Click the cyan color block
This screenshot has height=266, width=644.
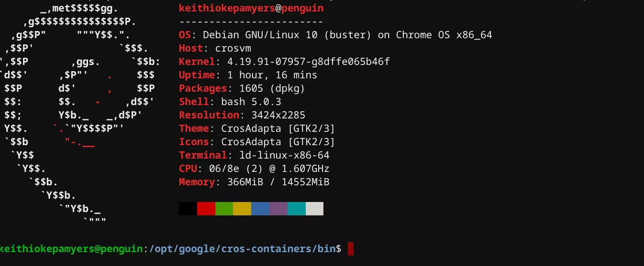297,209
